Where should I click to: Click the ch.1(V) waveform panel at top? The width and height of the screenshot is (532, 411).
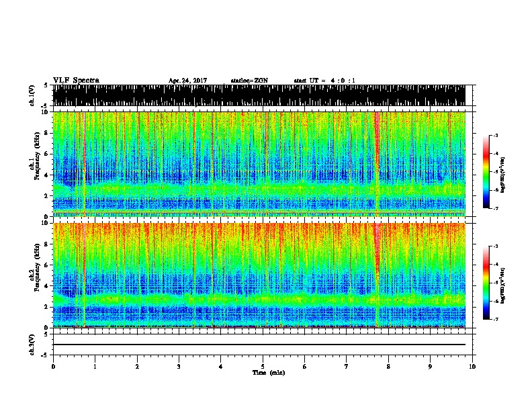(259, 95)
